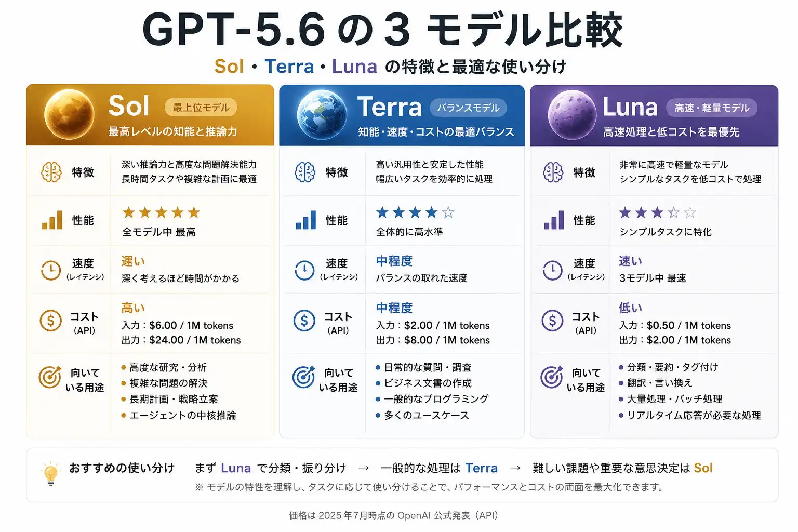This screenshot has height=532, width=798.
Task: Click the Terra earth globe image
Action: [322, 115]
